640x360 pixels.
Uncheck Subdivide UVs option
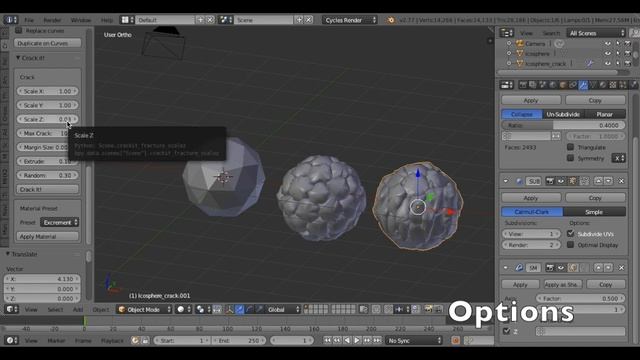click(x=571, y=233)
